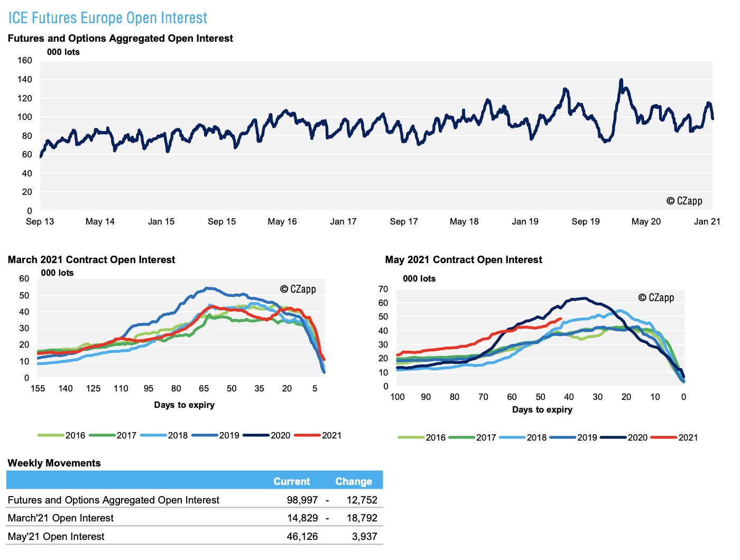Click 'Days to expiry' under the May chart
Viewport: 740px width, 560px height.
[x=542, y=410]
